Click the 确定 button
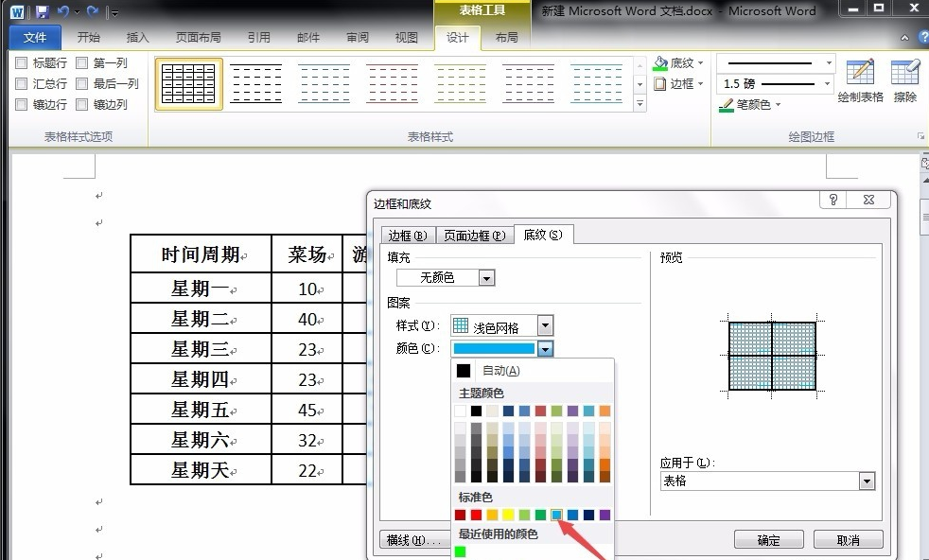 [x=768, y=540]
